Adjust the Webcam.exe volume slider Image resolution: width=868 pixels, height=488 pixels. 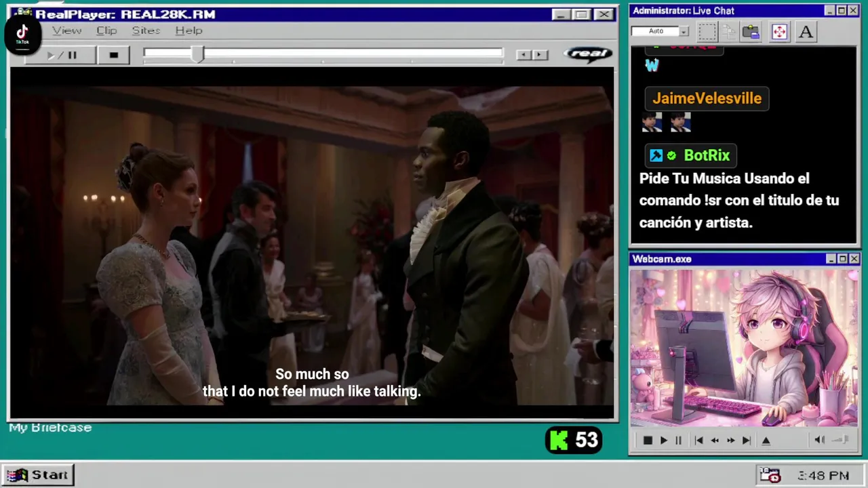click(841, 440)
